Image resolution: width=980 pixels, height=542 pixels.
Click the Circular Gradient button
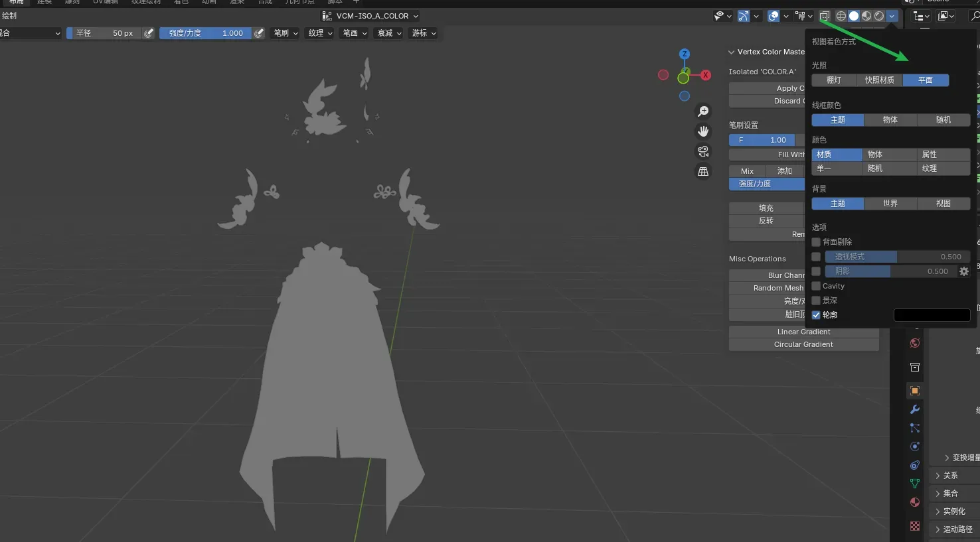coord(803,344)
